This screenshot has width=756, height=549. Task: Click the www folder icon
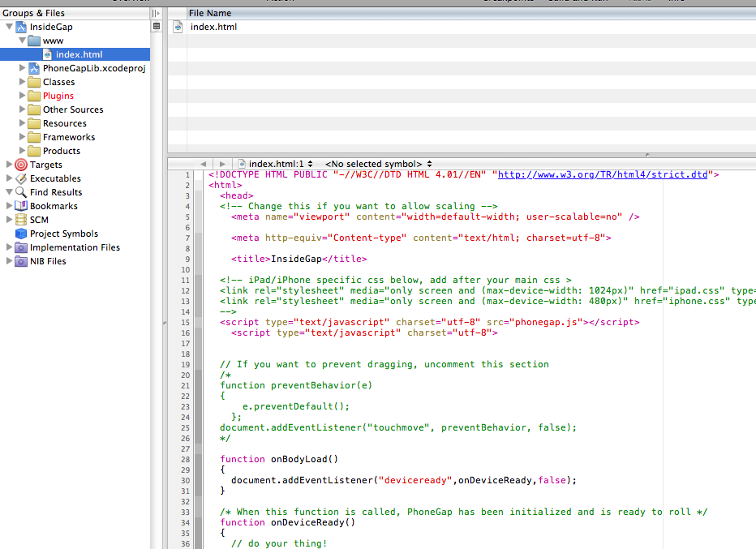point(34,41)
